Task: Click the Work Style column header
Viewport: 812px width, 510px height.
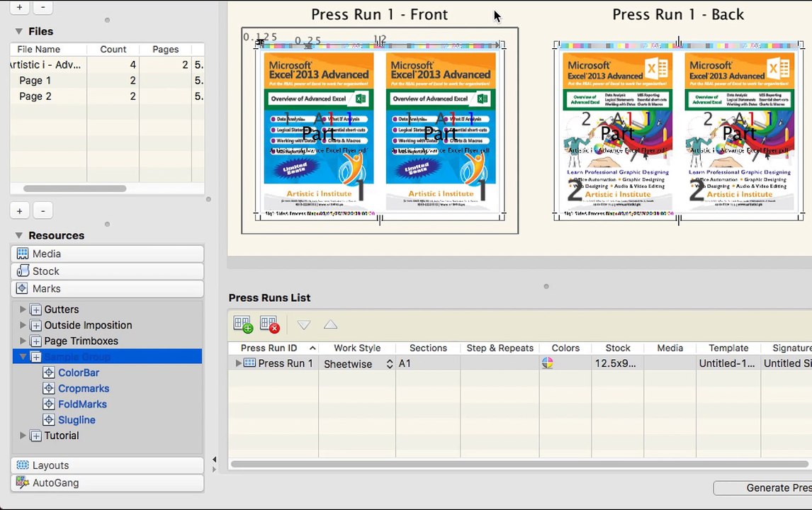Action: coord(357,348)
